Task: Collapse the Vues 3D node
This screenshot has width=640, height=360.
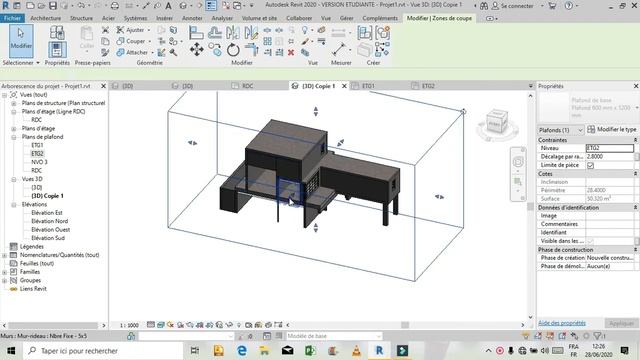Action: click(13, 179)
